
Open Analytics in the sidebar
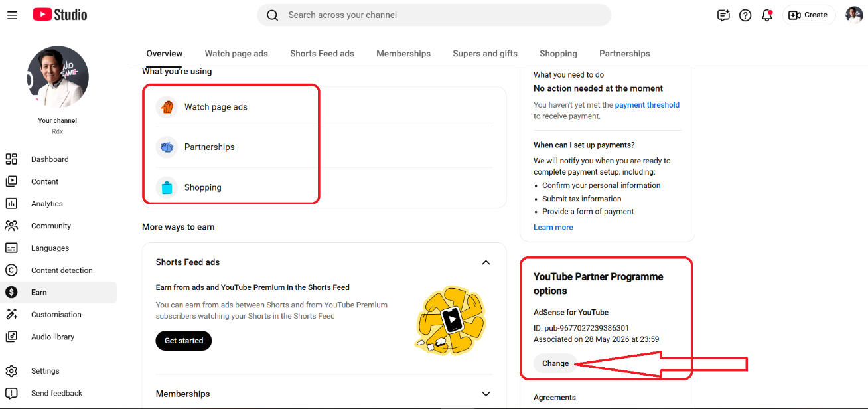58,204
